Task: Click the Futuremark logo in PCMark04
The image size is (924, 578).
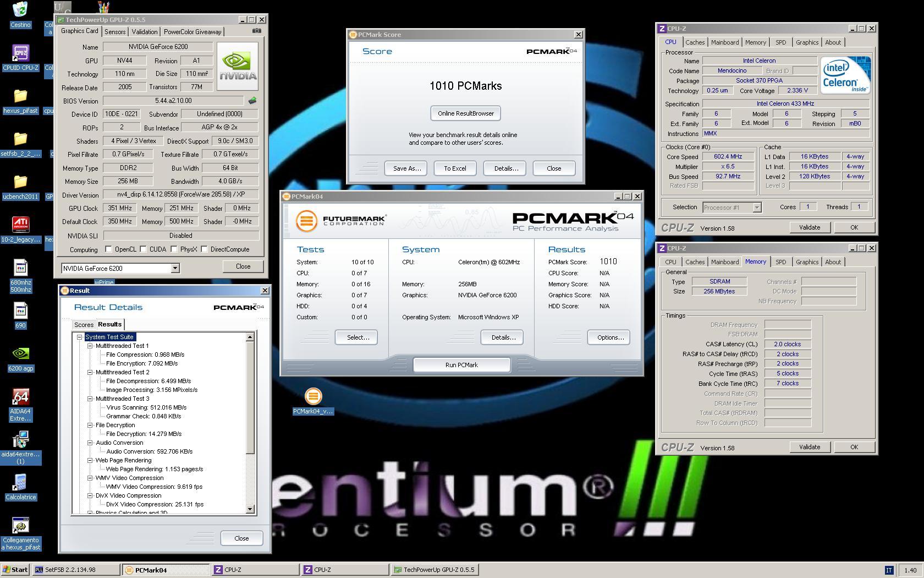Action: (341, 220)
